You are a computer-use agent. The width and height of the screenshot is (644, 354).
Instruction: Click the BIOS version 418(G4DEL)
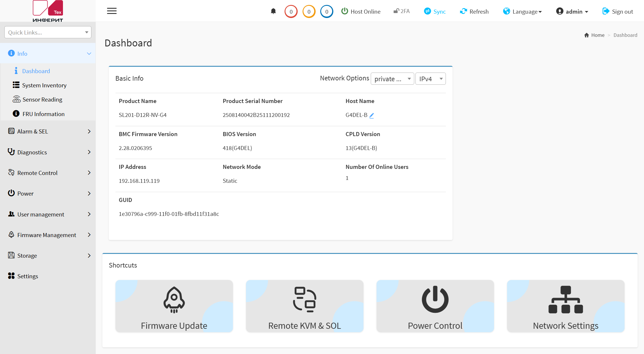(x=237, y=148)
